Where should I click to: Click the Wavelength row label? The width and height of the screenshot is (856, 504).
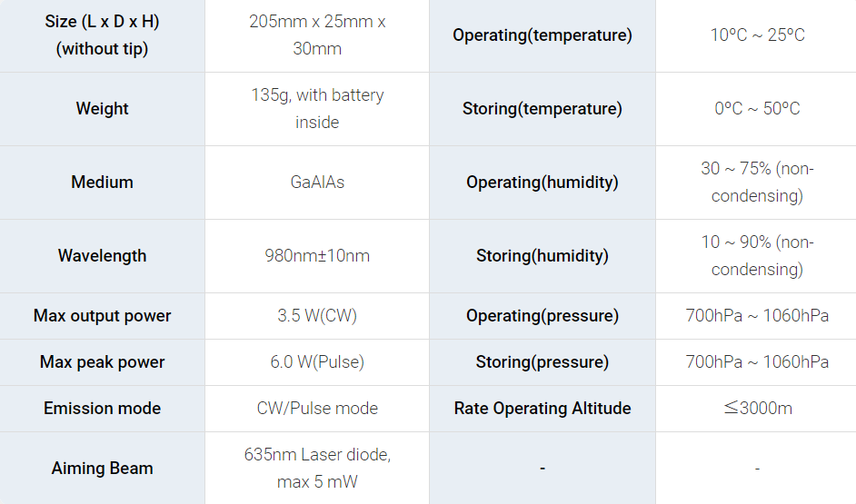click(x=102, y=256)
